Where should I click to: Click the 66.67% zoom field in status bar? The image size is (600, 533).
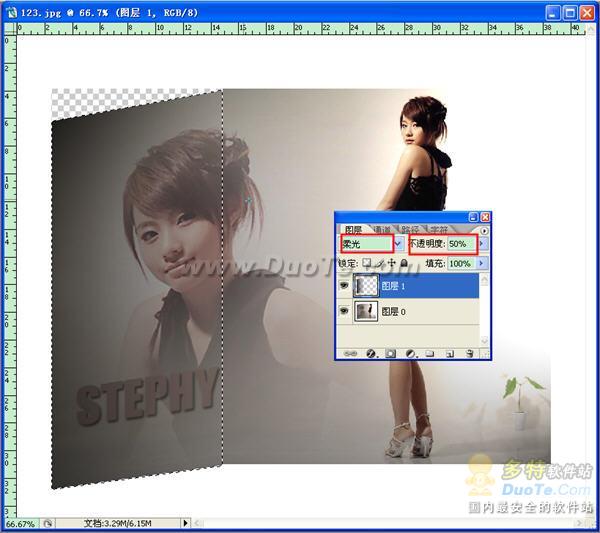(x=20, y=523)
